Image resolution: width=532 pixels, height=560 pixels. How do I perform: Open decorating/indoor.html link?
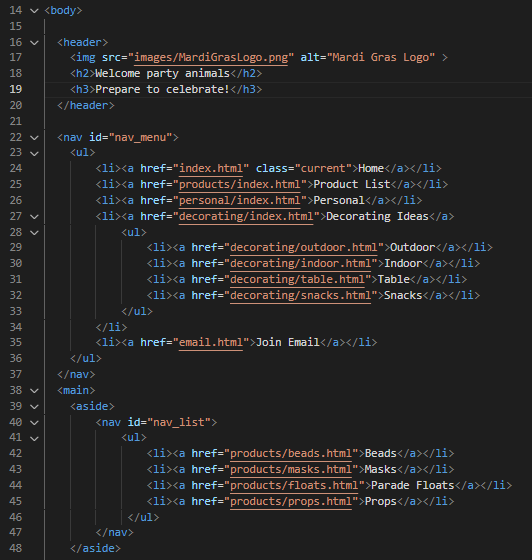[x=301, y=263]
